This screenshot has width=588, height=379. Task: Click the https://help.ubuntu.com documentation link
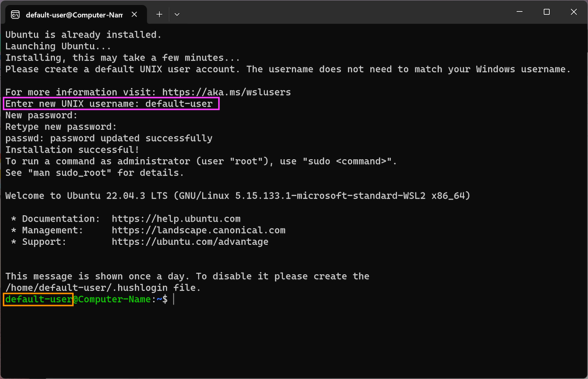[176, 218]
